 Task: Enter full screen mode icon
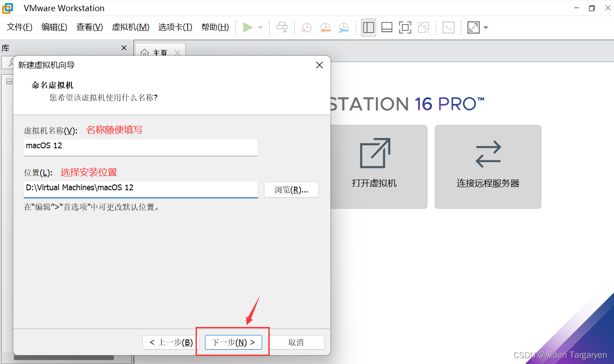405,28
